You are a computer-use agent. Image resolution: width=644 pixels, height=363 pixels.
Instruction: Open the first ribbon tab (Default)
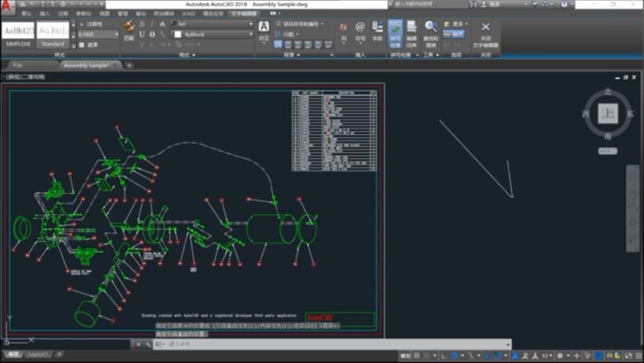click(x=27, y=13)
